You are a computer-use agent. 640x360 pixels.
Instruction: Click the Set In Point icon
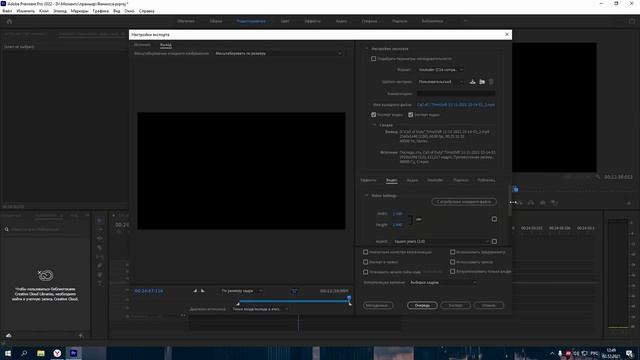tap(195, 291)
